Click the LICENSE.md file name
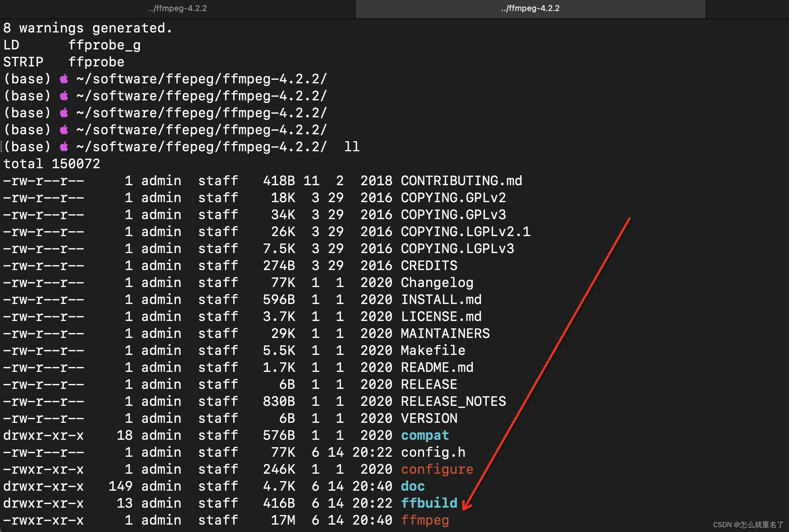The height and width of the screenshot is (532, 789). click(x=441, y=317)
